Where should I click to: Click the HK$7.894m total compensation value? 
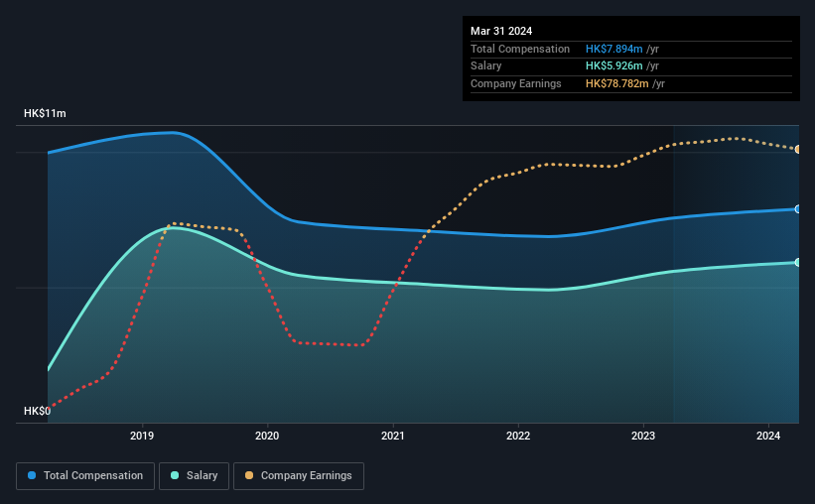click(613, 49)
